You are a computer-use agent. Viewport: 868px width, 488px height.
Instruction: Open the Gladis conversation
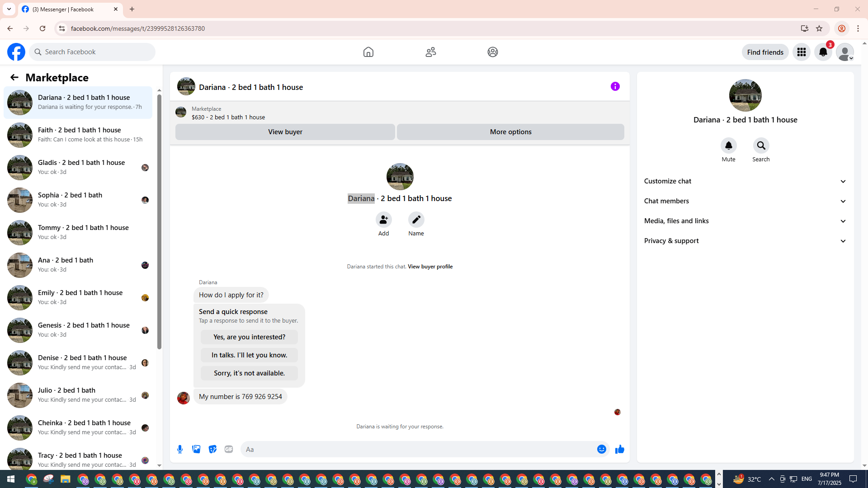(x=78, y=168)
